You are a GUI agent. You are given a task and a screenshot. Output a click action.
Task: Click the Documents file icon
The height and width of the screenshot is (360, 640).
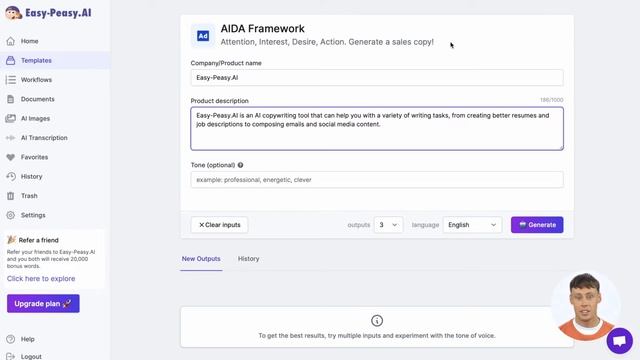[x=11, y=99]
